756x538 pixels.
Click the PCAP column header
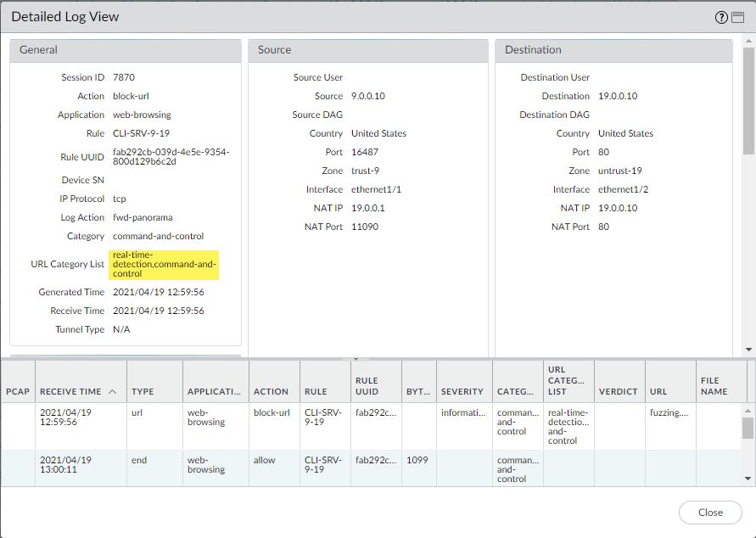click(19, 391)
